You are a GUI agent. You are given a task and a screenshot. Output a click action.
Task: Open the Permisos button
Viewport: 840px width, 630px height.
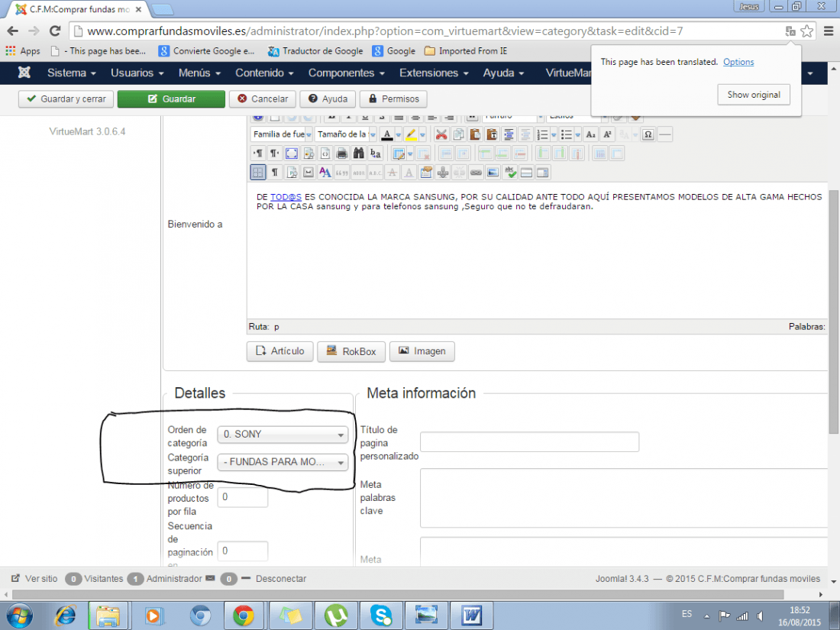(393, 99)
